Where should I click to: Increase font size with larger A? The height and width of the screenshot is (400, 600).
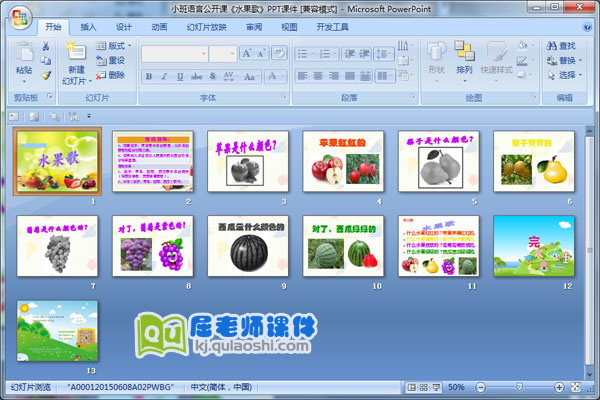(x=247, y=53)
